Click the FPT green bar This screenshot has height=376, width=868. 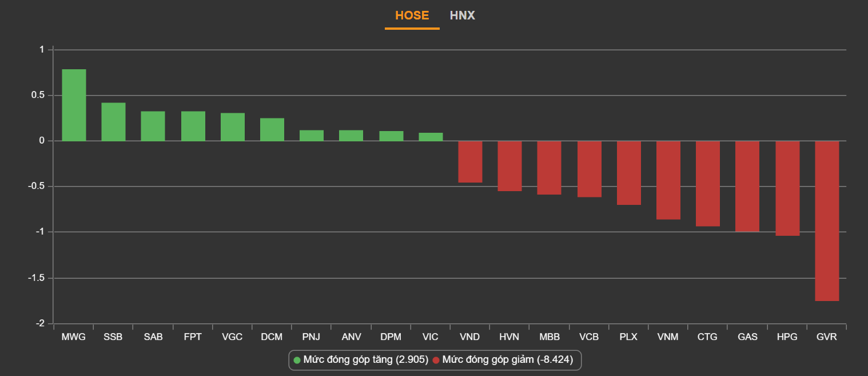pos(193,126)
